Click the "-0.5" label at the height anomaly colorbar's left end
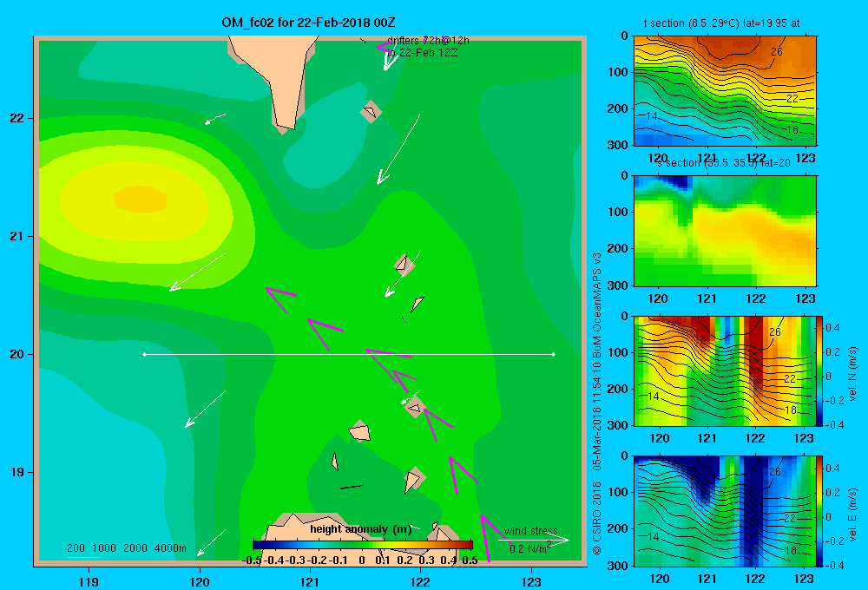This screenshot has width=868, height=590. tap(252, 560)
